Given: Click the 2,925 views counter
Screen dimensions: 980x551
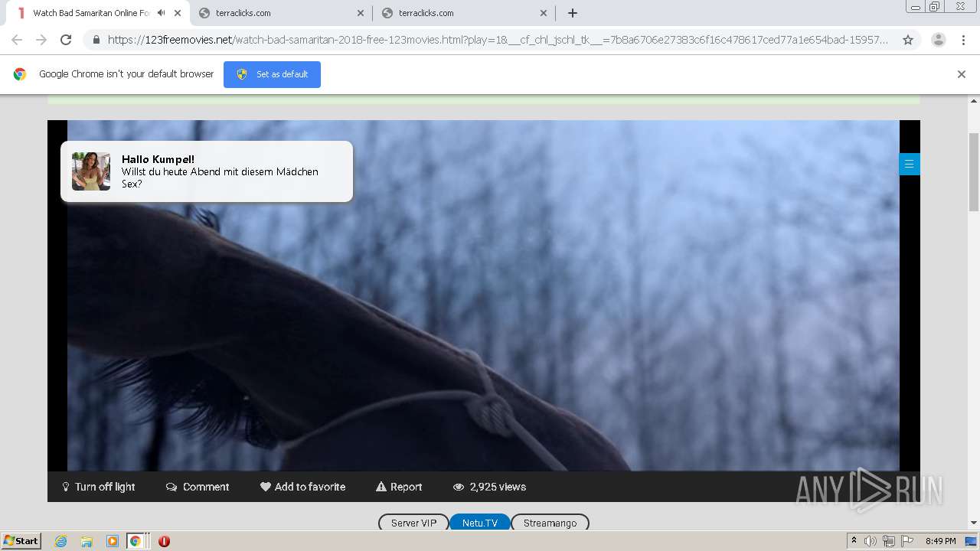Looking at the screenshot, I should [x=489, y=487].
